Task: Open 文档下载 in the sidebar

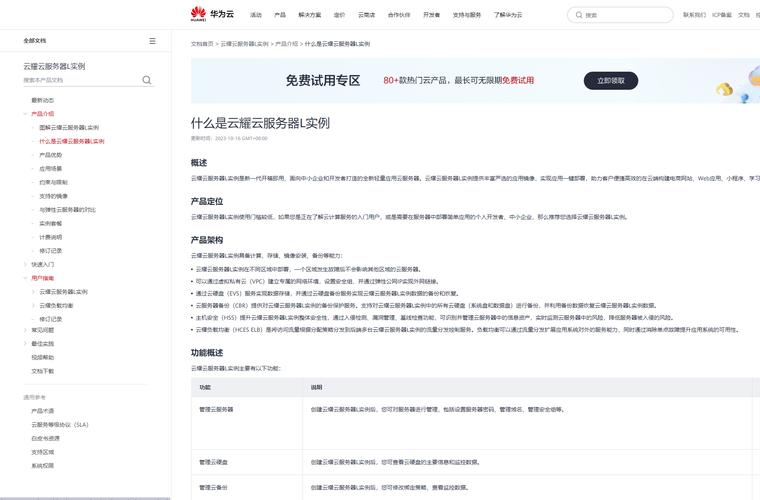Action: [x=43, y=371]
